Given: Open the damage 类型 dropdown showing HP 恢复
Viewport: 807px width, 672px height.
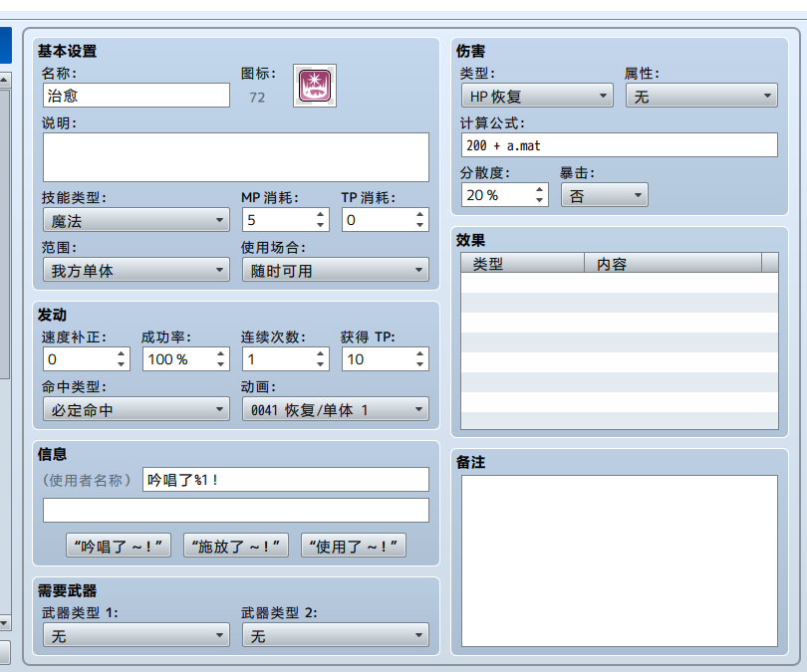Looking at the screenshot, I should coord(537,96).
